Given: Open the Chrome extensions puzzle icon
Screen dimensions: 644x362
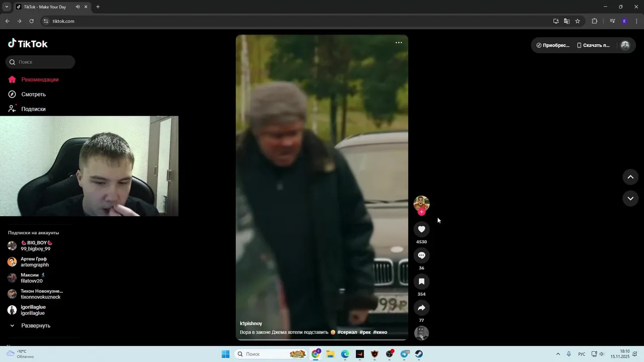Looking at the screenshot, I should (595, 21).
